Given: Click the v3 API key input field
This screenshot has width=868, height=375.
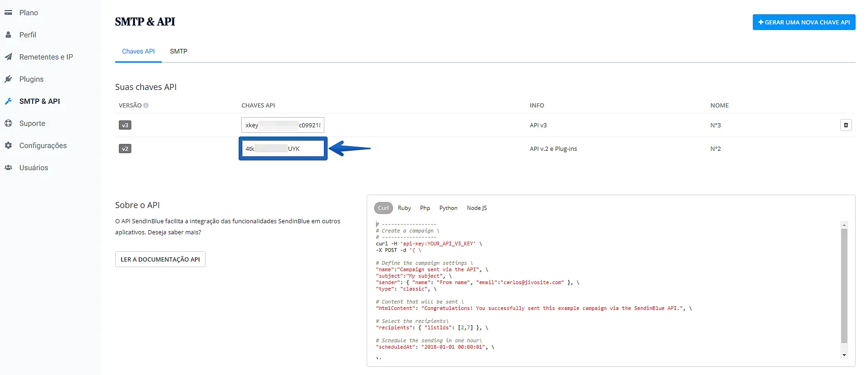Looking at the screenshot, I should (x=283, y=125).
